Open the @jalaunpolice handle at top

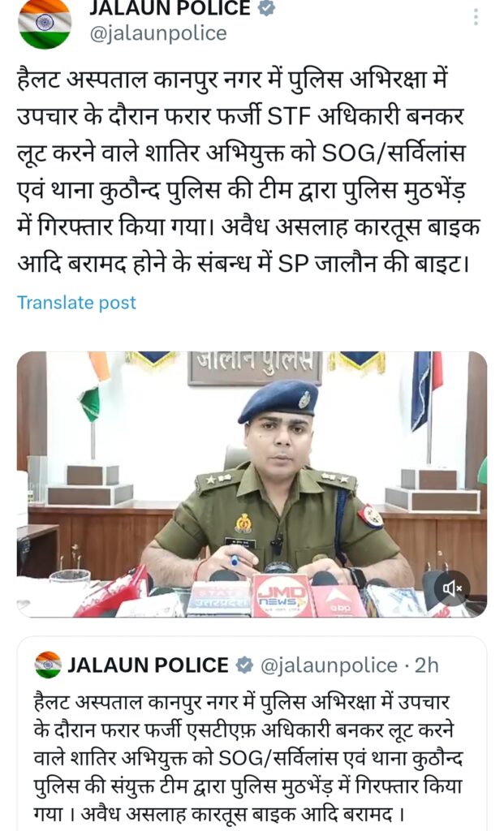click(158, 33)
